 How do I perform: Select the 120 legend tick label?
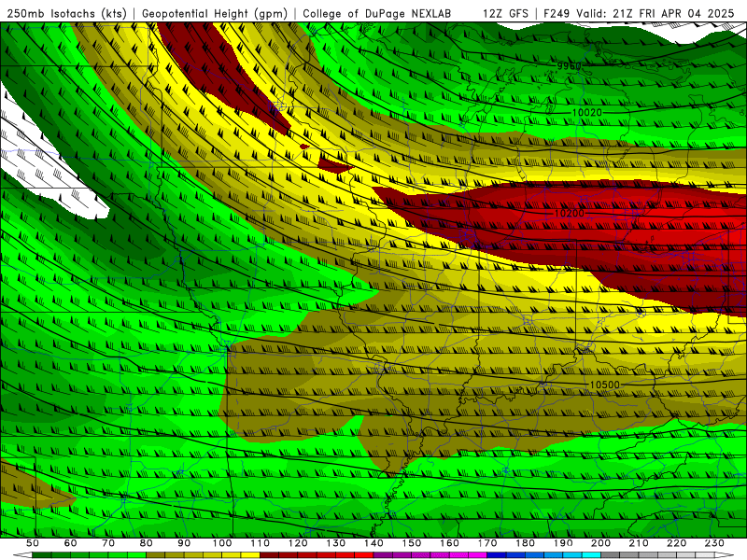click(298, 543)
